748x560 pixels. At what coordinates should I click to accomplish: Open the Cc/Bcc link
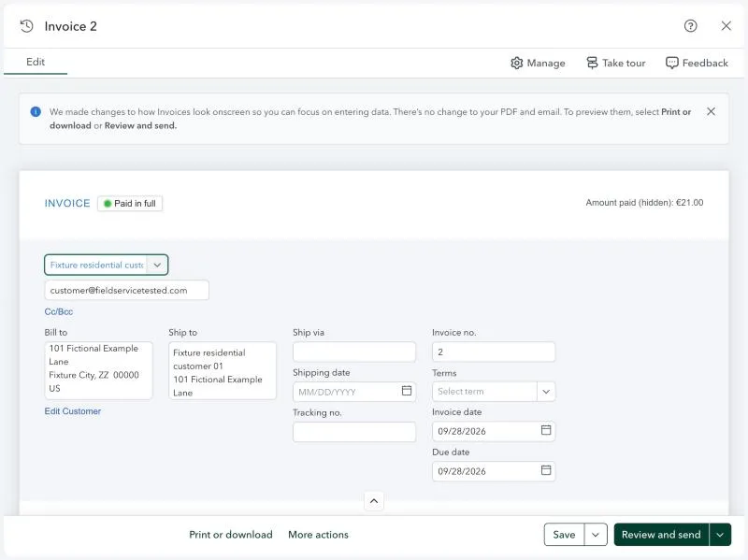coord(59,311)
